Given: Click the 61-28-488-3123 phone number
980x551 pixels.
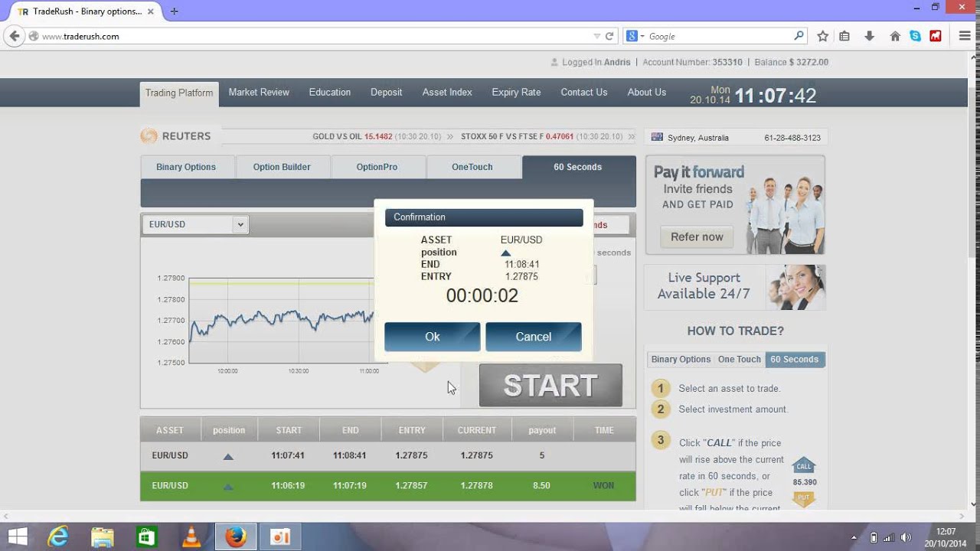Looking at the screenshot, I should [x=792, y=138].
